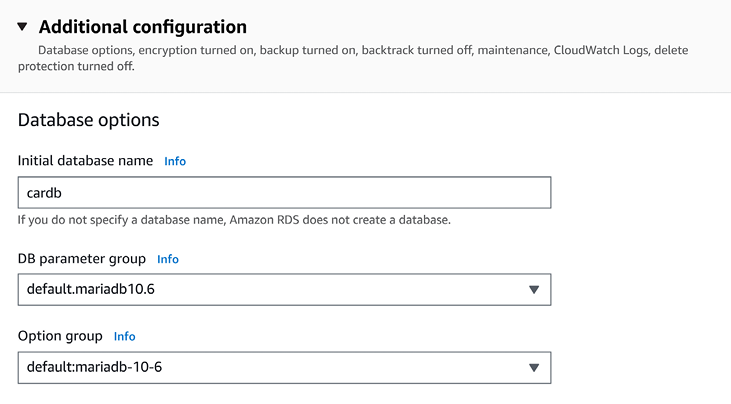The image size is (731, 404).
Task: Click the cardb text in the name field
Action: [x=46, y=192]
